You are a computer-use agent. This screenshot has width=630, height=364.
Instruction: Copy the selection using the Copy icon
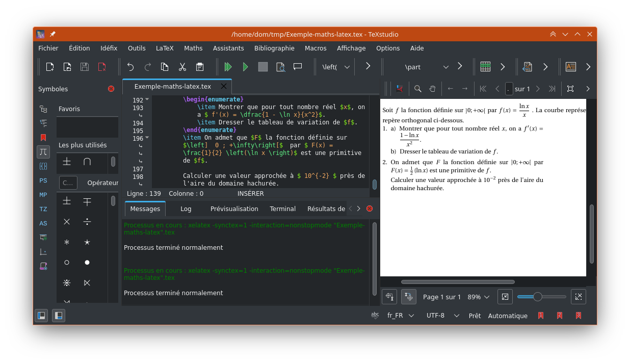click(x=165, y=67)
